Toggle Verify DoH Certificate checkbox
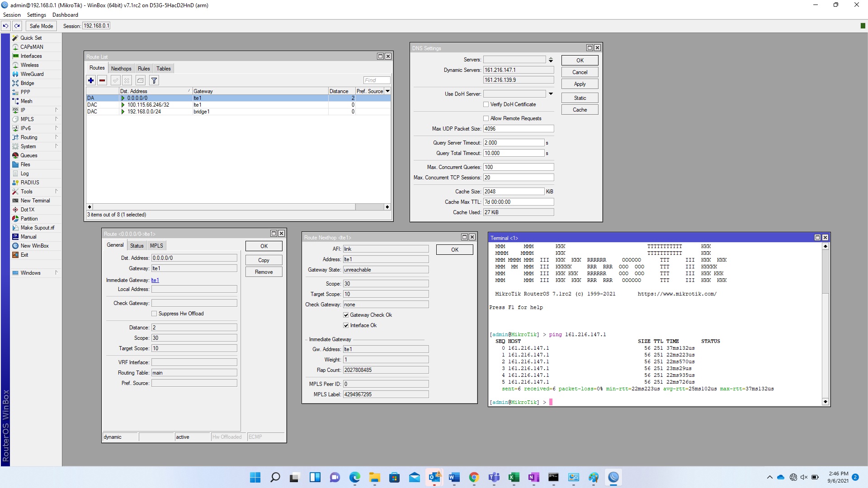 pos(486,104)
